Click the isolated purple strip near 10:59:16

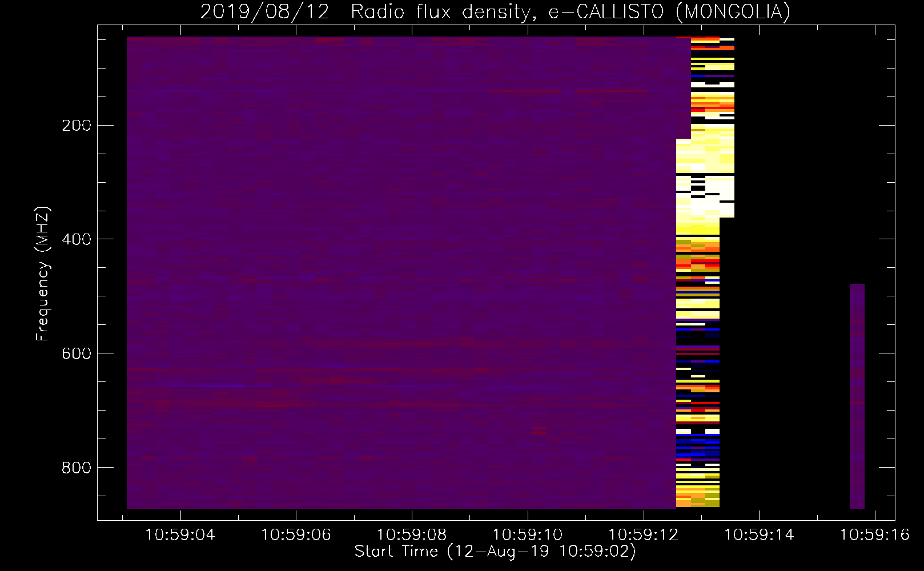click(x=857, y=396)
